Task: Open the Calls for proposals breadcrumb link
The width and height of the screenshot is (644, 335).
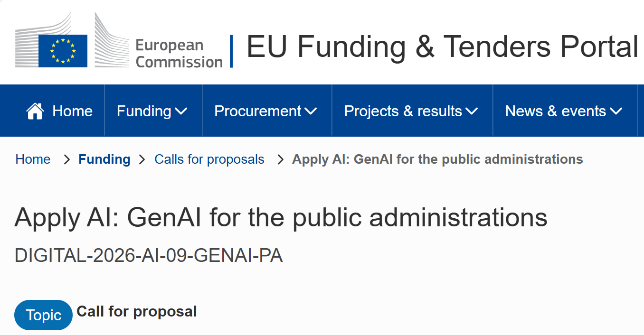Action: tap(209, 159)
